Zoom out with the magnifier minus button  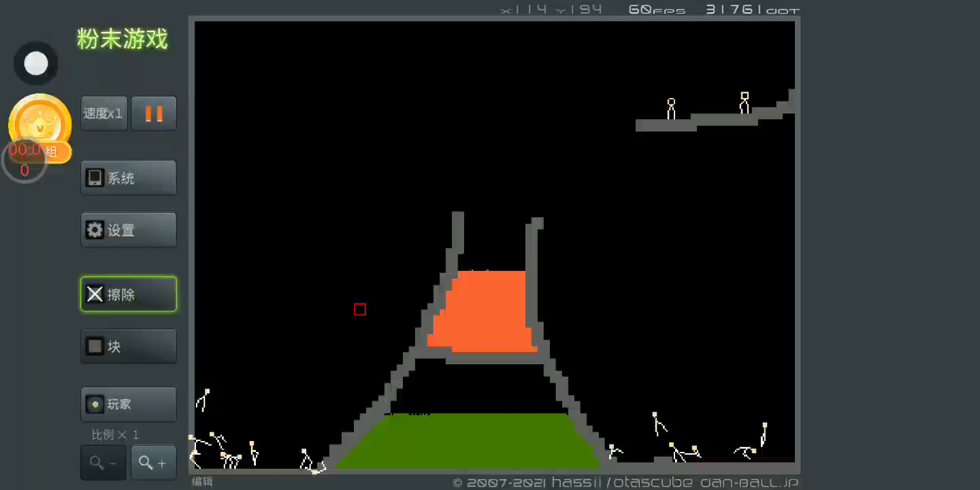[103, 463]
